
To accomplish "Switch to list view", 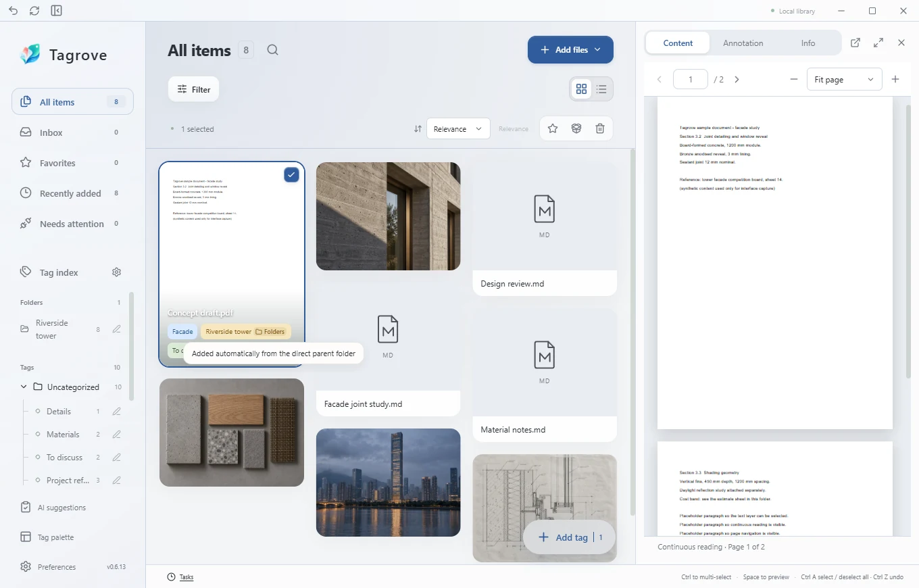I will point(601,89).
